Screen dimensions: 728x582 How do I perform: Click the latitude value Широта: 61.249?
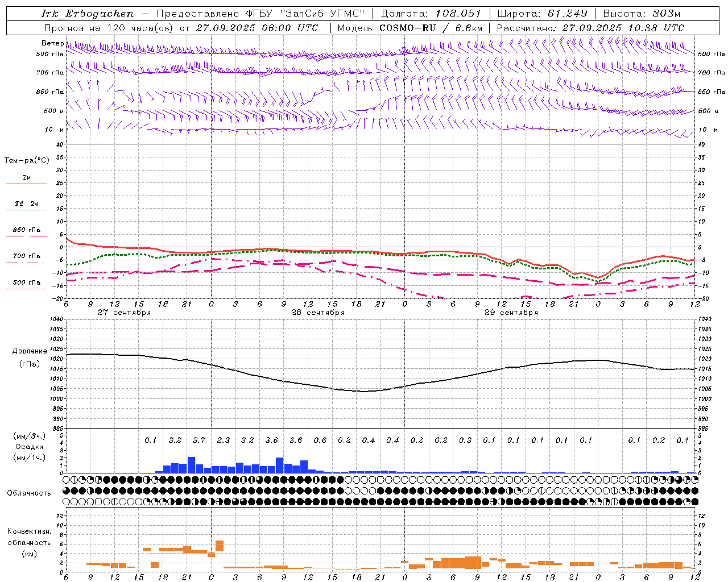(542, 14)
